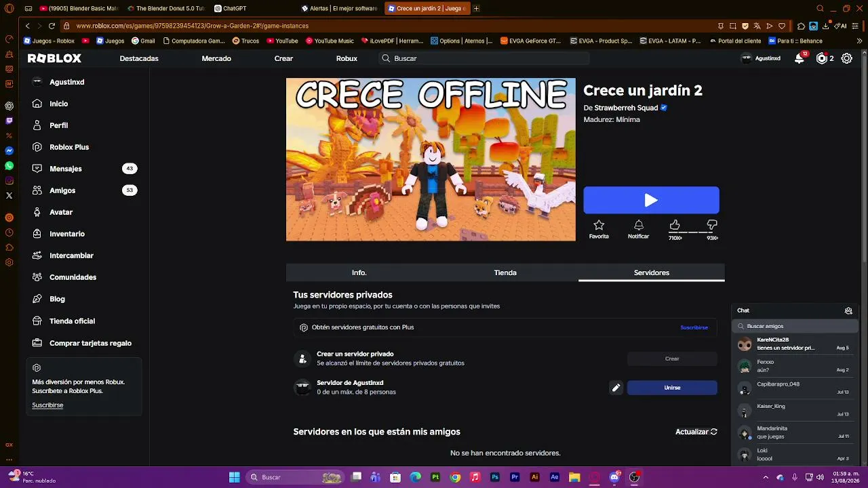868x488 pixels.
Task: Open Discord from the taskbar
Action: click(x=614, y=477)
